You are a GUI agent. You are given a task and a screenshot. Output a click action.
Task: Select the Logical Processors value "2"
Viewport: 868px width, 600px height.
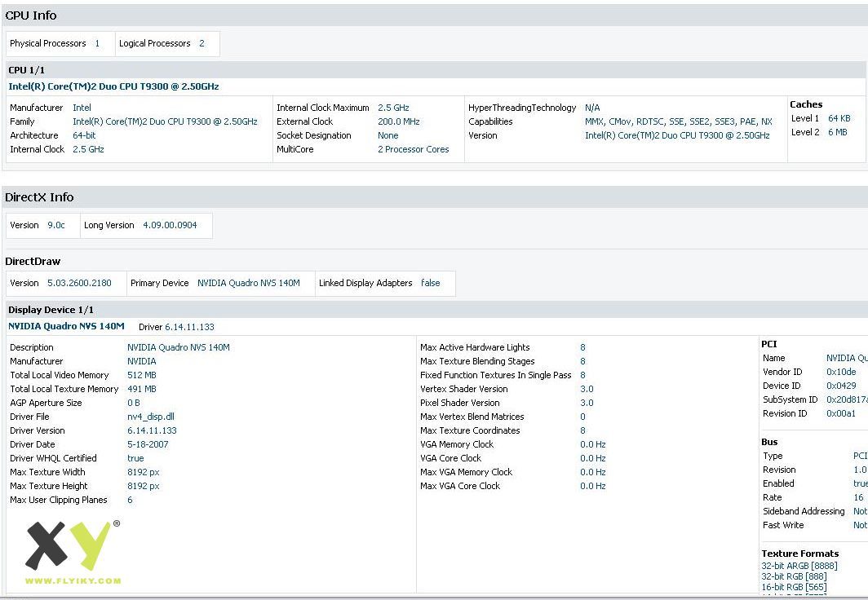tap(201, 43)
